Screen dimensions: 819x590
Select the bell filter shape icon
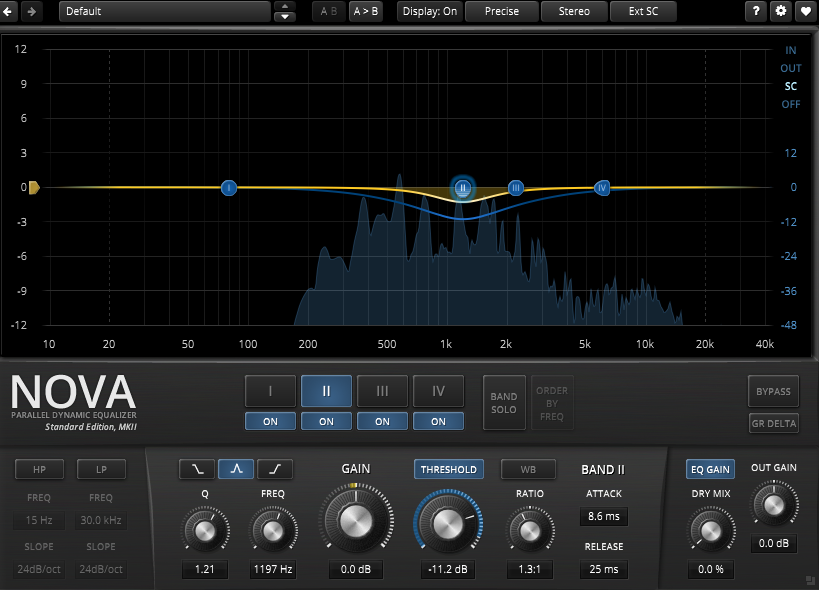(236, 469)
